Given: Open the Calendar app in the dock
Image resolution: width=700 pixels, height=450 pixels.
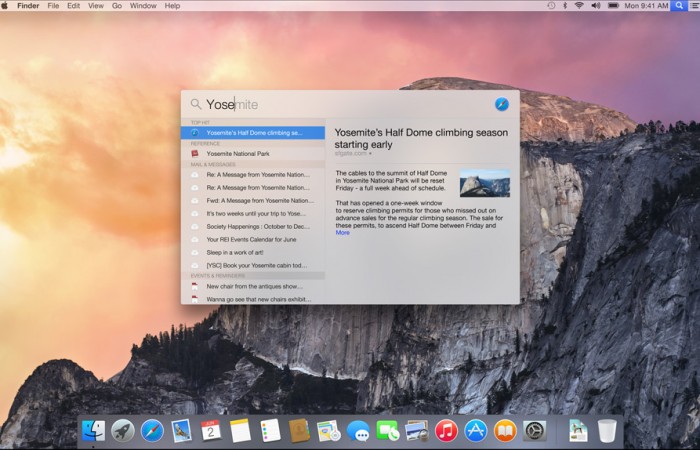Looking at the screenshot, I should click(x=211, y=430).
